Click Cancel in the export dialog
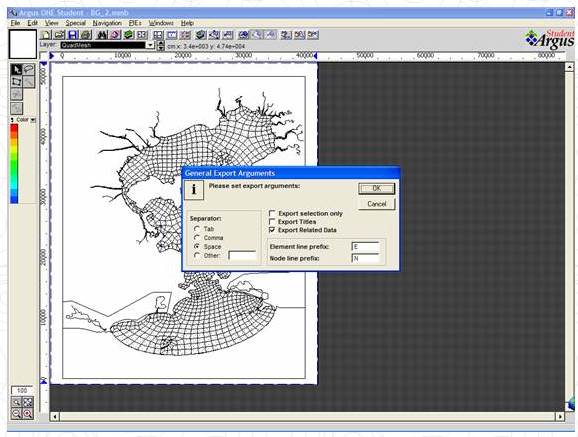The height and width of the screenshot is (437, 578). point(376,204)
